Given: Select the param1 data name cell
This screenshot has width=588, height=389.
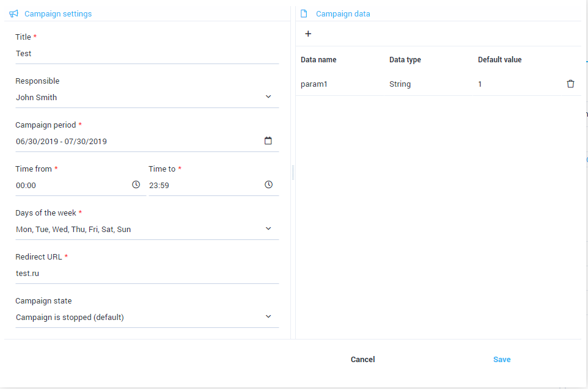Looking at the screenshot, I should coord(314,84).
